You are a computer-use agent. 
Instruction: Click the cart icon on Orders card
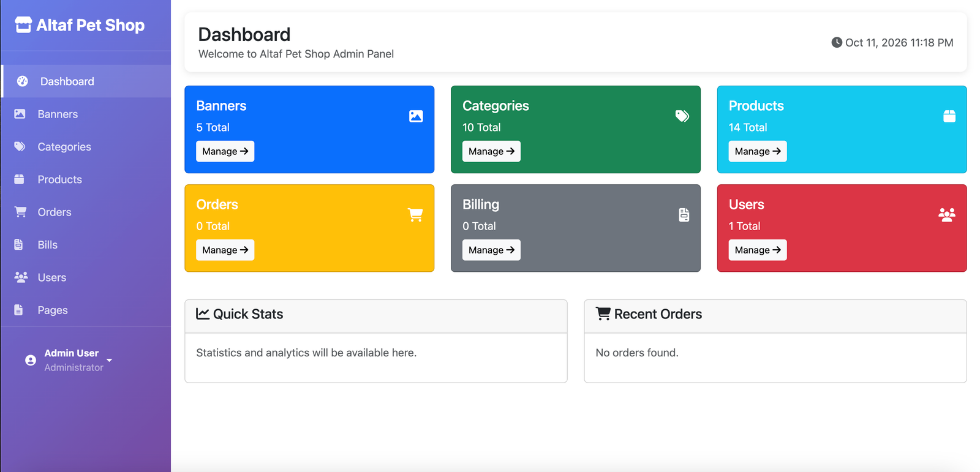coord(415,215)
